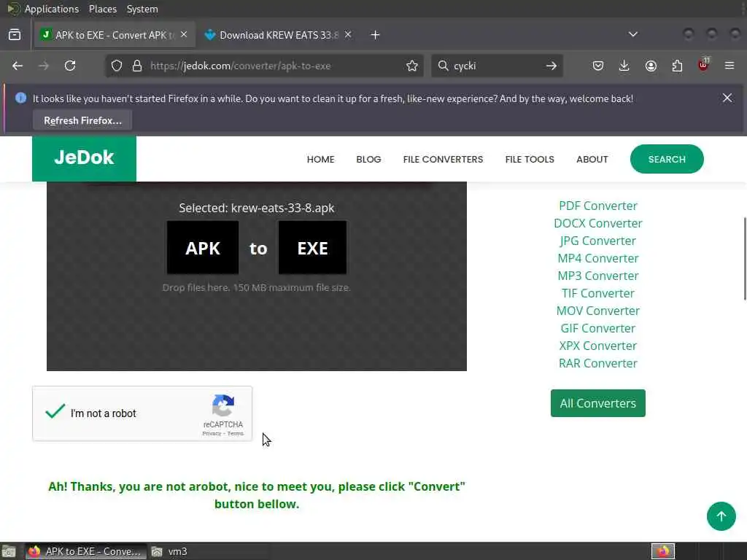
Task: Click the URL address bar
Action: [264, 66]
